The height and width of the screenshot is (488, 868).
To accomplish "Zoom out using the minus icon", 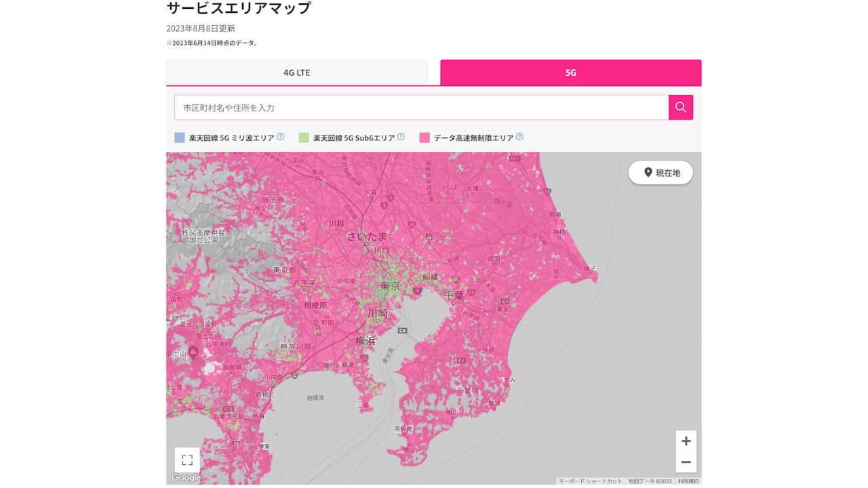I will [686, 462].
